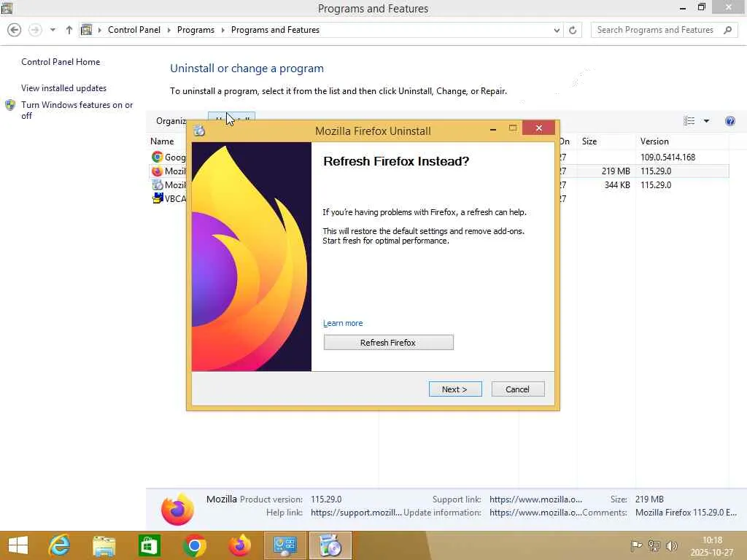
Task: Select the Google Chrome program icon
Action: click(158, 157)
